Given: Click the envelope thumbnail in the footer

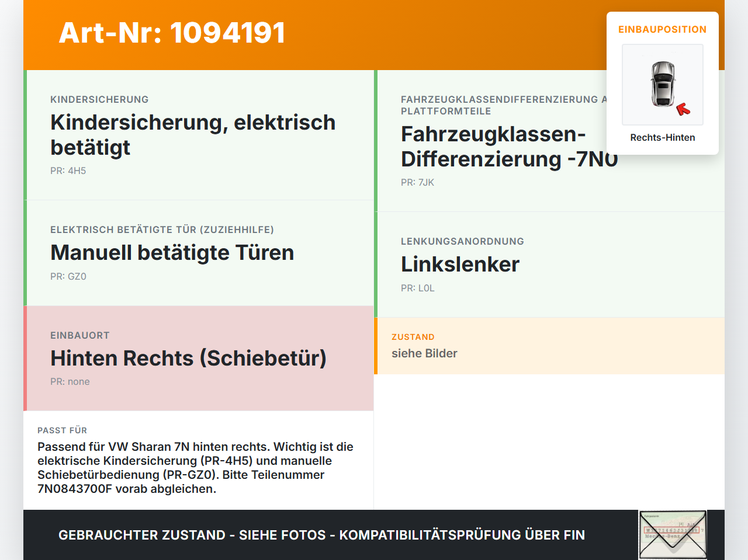Looking at the screenshot, I should 673,535.
